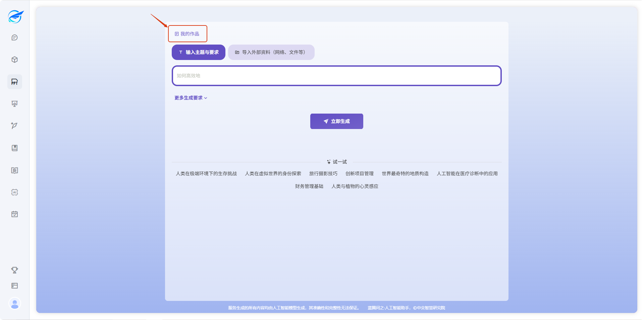
Task: Open the AI chip sidebar icon
Action: point(14,192)
